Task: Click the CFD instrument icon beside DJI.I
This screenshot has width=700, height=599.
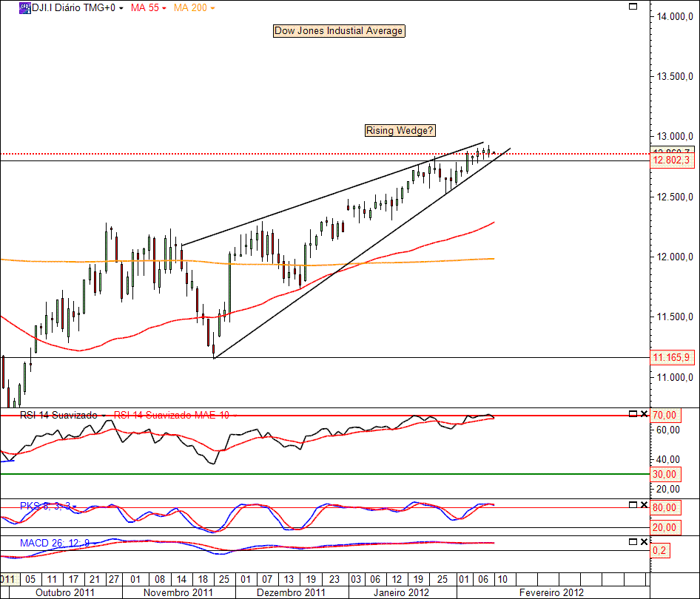Action: 25,7
